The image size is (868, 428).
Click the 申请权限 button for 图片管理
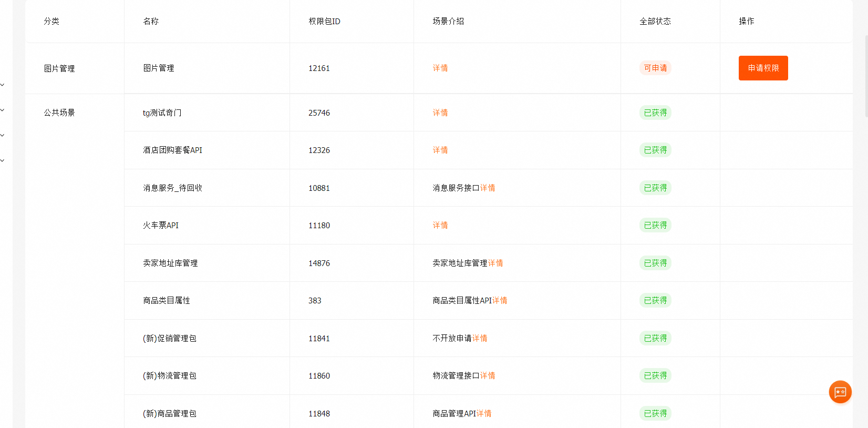coord(763,68)
